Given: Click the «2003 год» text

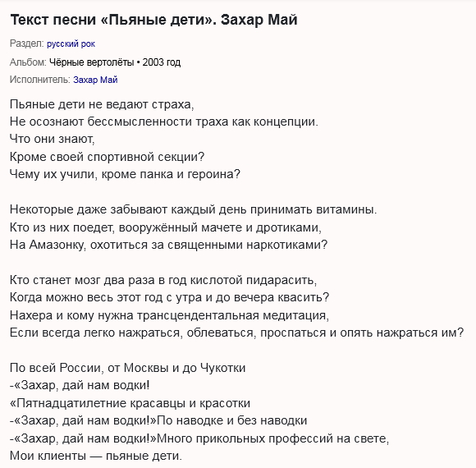Looking at the screenshot, I should (x=162, y=62).
